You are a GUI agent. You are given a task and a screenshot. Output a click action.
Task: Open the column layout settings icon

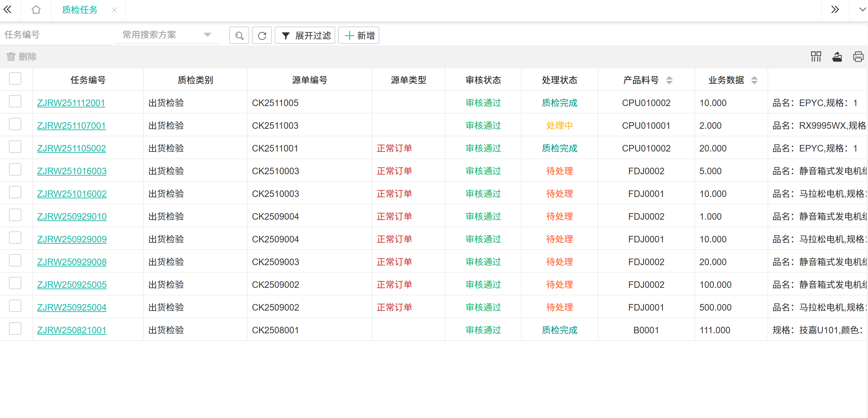click(816, 57)
